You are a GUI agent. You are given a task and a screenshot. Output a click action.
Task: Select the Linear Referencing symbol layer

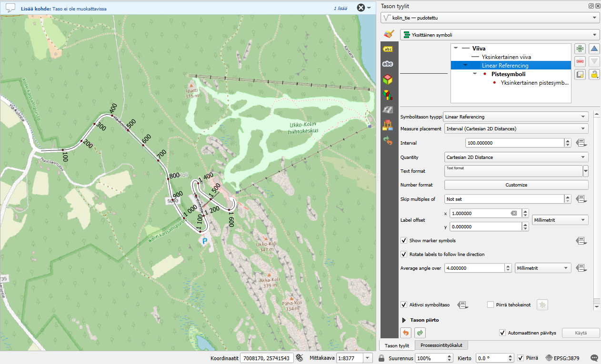tap(505, 66)
